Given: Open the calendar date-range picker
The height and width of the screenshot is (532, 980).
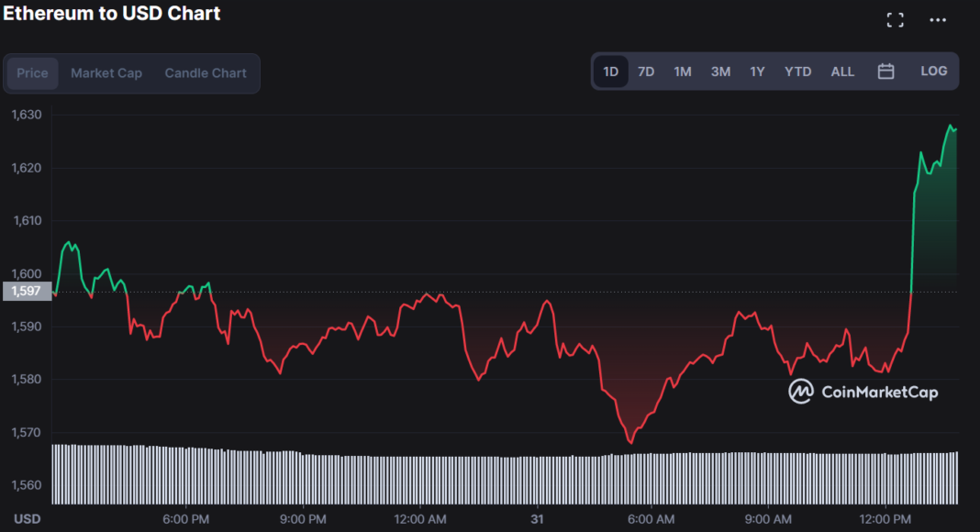Looking at the screenshot, I should pos(885,70).
